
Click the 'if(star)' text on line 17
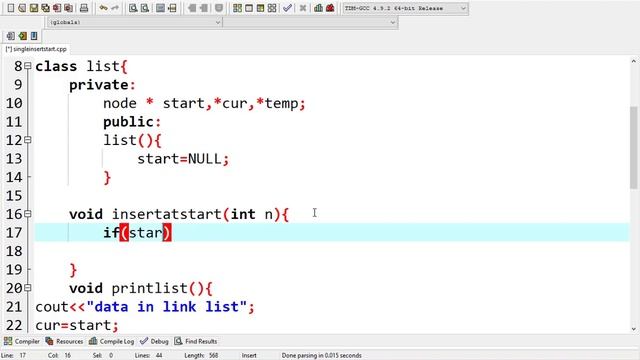coord(137,233)
